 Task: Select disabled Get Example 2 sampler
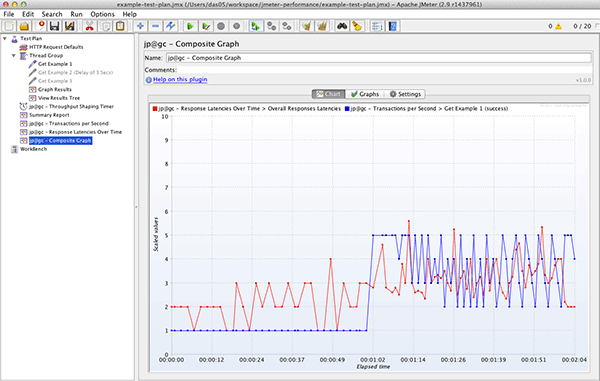pyautogui.click(x=75, y=72)
